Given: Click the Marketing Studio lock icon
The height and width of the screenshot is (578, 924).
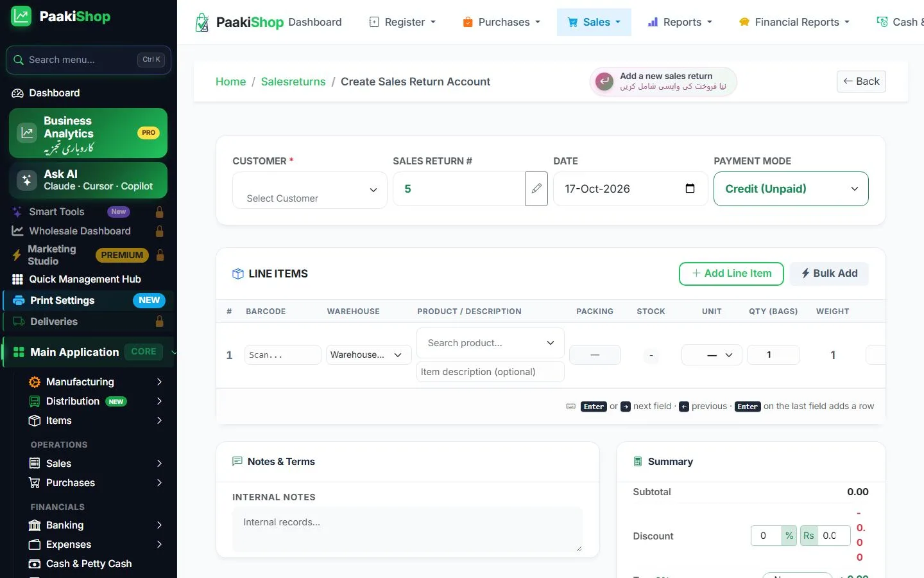Looking at the screenshot, I should coord(160,255).
